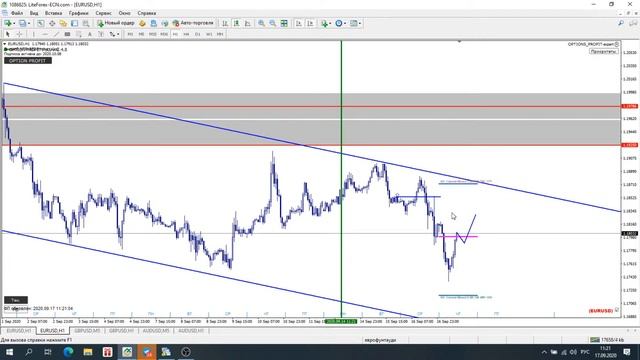Select the equidistant channel tool
This screenshot has height=360, width=640.
tap(67, 34)
